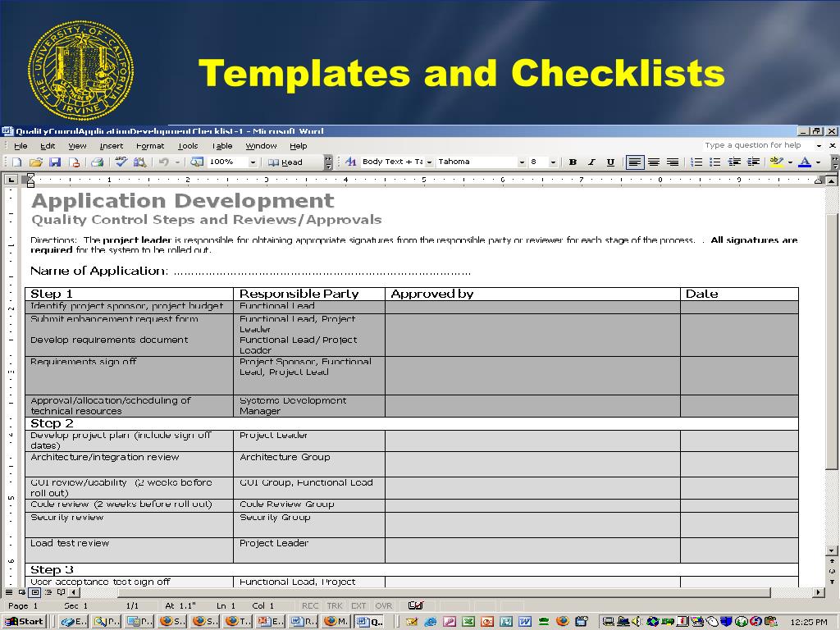The width and height of the screenshot is (840, 630).
Task: Toggle the numbered list
Action: pyautogui.click(x=696, y=162)
